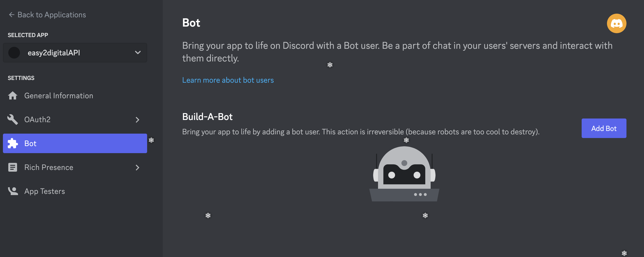Click the easy2digitalAPI app avatar circle
644x257 pixels.
pos(14,53)
